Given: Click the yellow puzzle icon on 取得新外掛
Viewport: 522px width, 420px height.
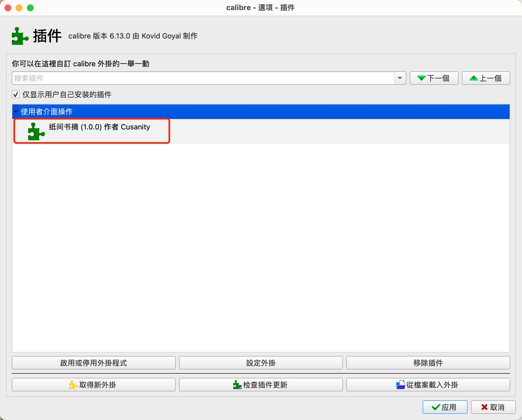Looking at the screenshot, I should pos(73,385).
